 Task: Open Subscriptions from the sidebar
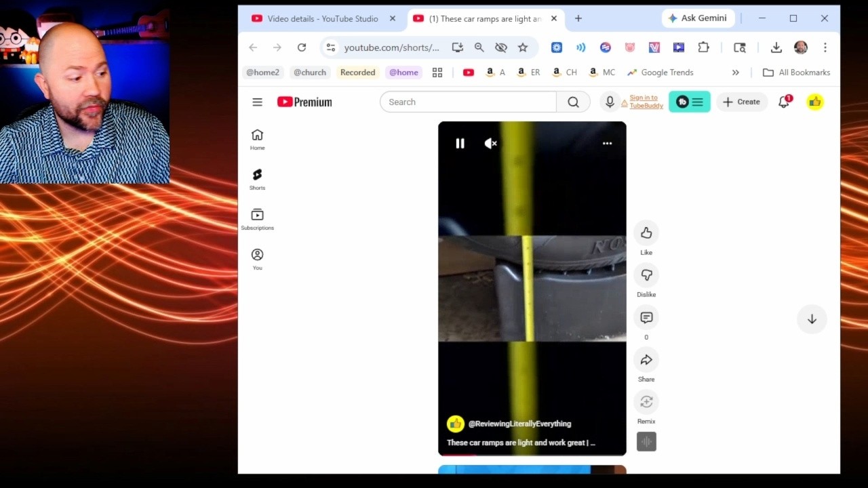(257, 218)
